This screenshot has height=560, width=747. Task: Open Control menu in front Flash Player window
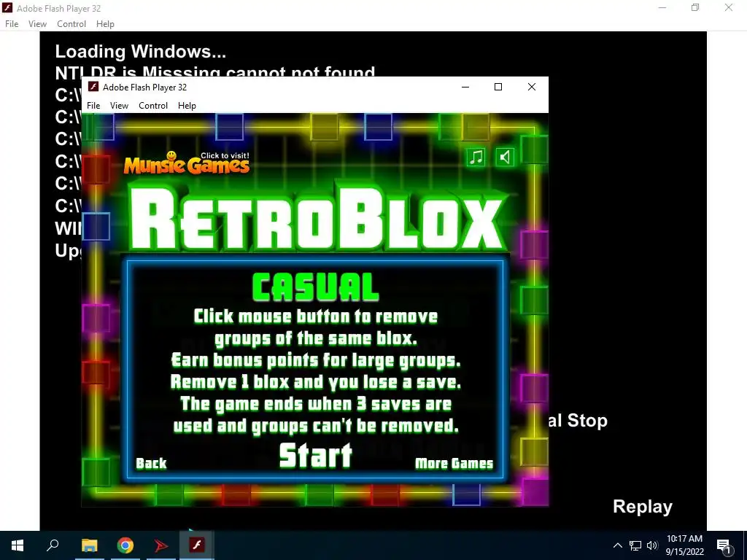[x=153, y=106]
